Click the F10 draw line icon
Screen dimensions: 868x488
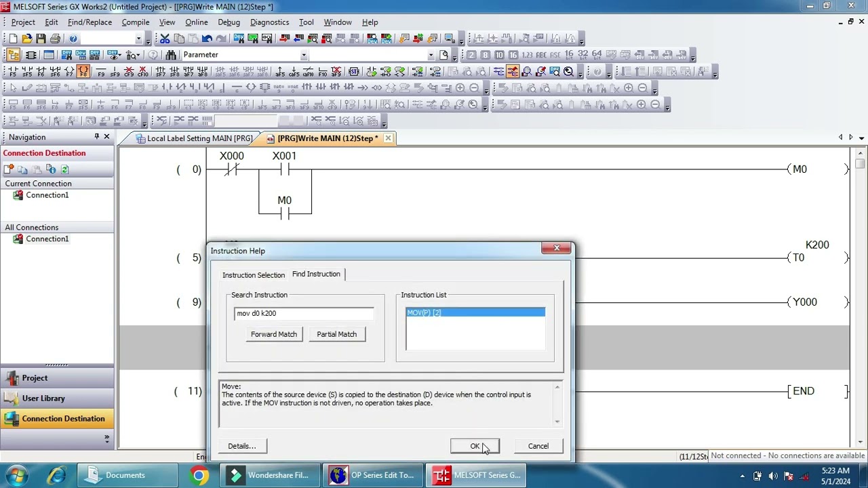pyautogui.click(x=322, y=71)
